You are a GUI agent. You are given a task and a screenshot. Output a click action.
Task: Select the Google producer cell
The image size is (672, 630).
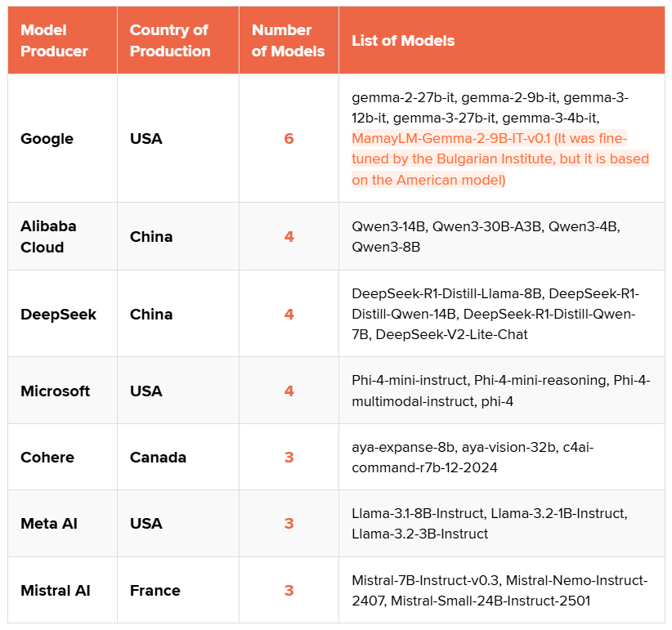click(x=47, y=138)
